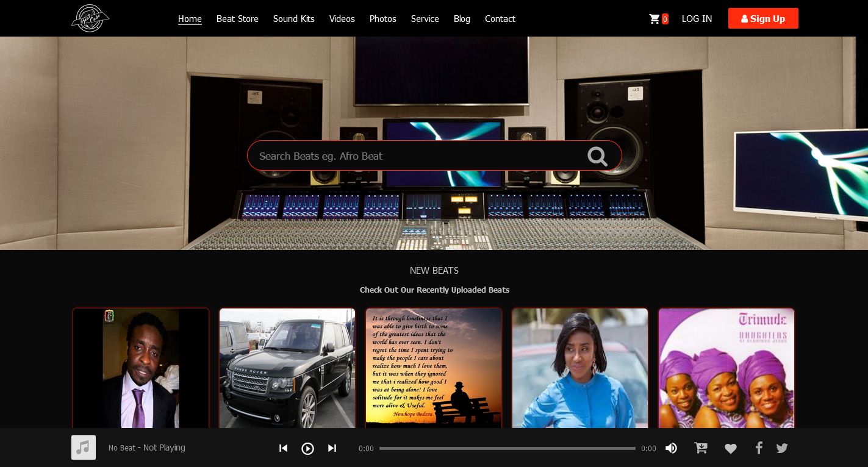Click the LOG IN link
The height and width of the screenshot is (467, 868).
(x=697, y=19)
